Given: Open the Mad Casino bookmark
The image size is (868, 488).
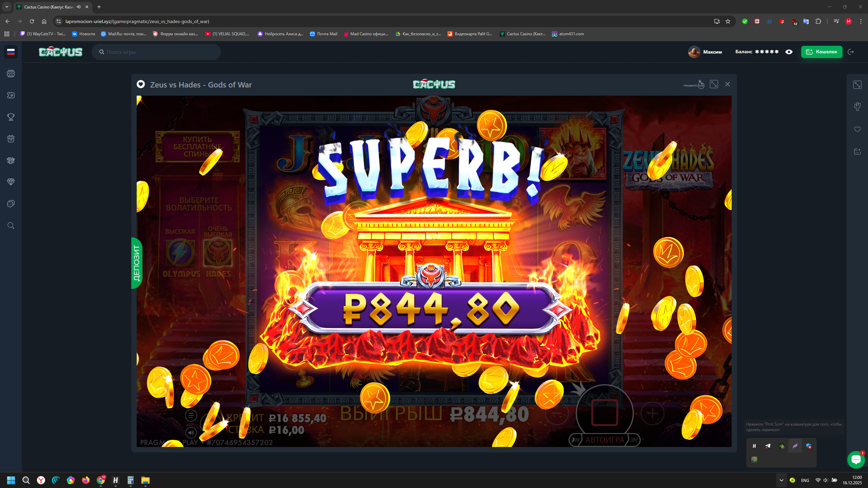Looking at the screenshot, I should point(366,34).
